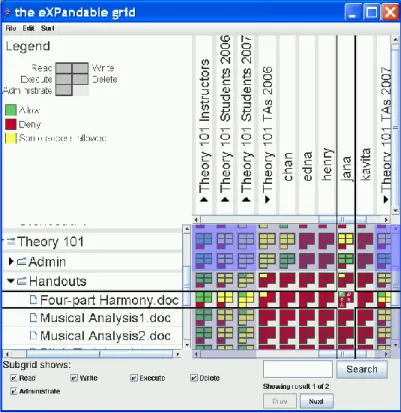
Task: Select Instructors permission cell for Four-part Harmony.doc
Action: point(204,299)
